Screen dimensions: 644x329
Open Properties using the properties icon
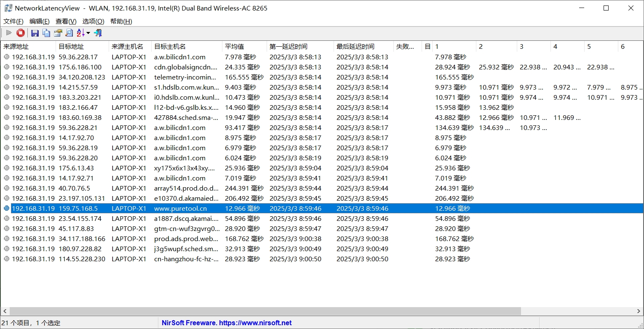click(58, 32)
